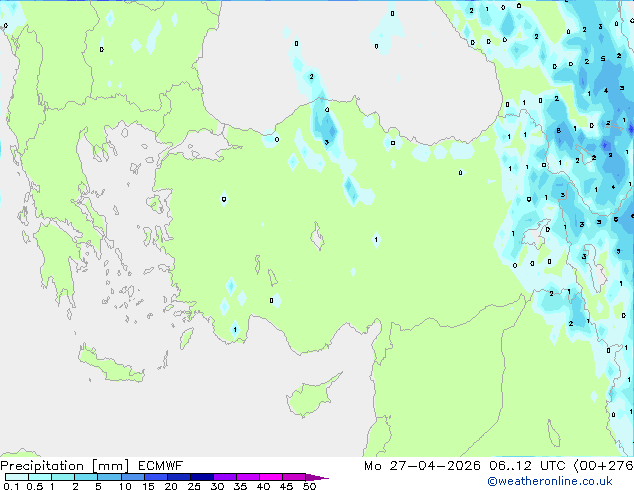
Task: Click the '50' legend scale label
Action: pyautogui.click(x=309, y=486)
